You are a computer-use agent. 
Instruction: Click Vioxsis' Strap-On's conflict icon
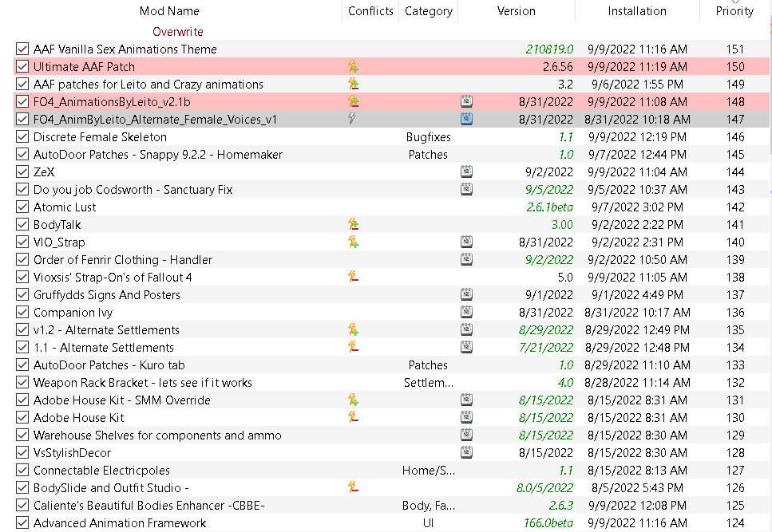(353, 278)
